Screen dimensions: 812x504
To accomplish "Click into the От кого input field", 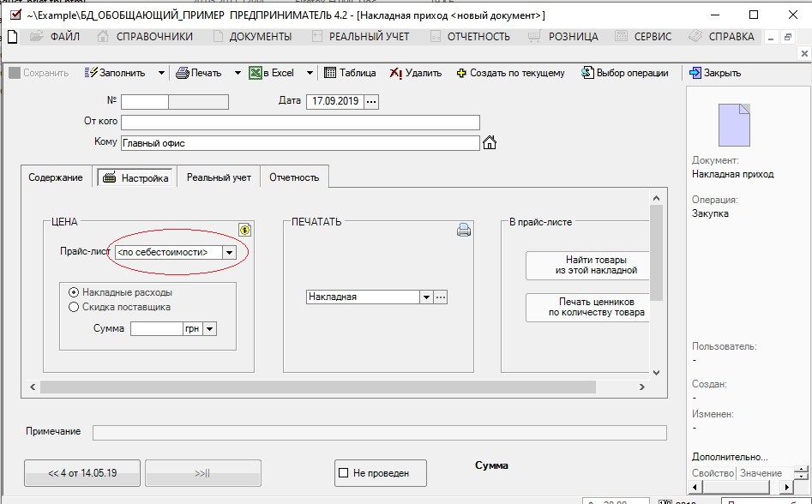I will 300,122.
